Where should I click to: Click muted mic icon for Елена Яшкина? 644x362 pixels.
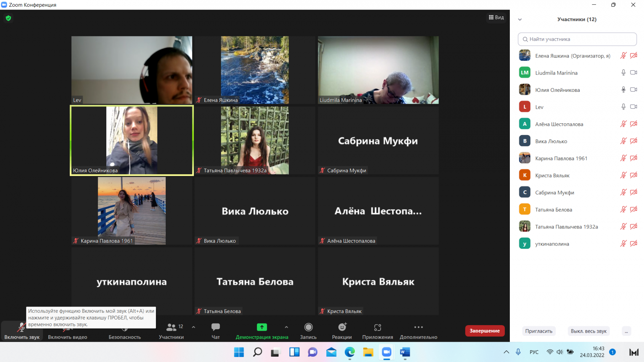click(623, 55)
